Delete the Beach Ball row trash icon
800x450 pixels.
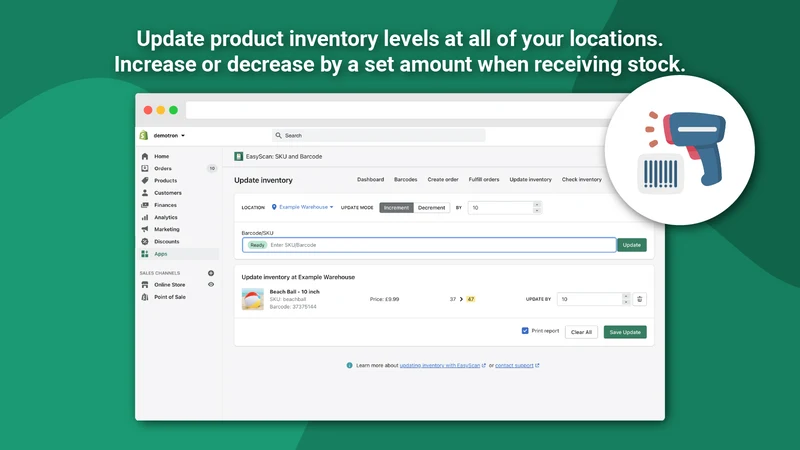click(x=639, y=299)
